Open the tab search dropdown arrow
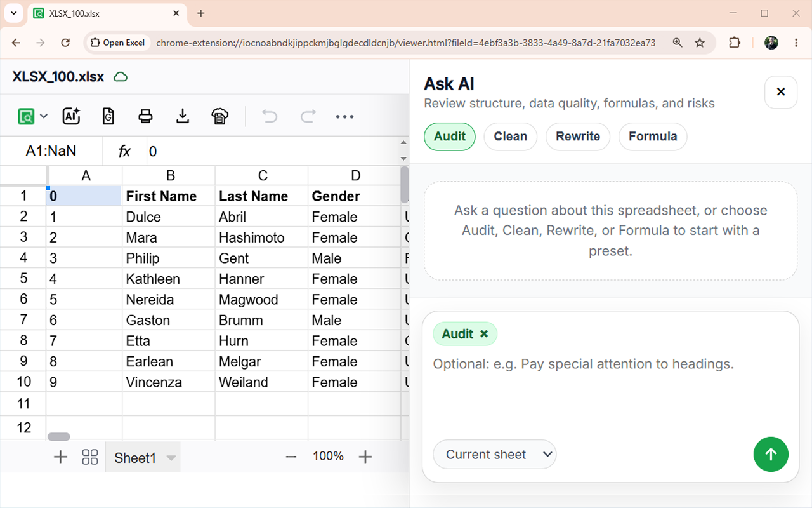The image size is (812, 508). coord(13,13)
